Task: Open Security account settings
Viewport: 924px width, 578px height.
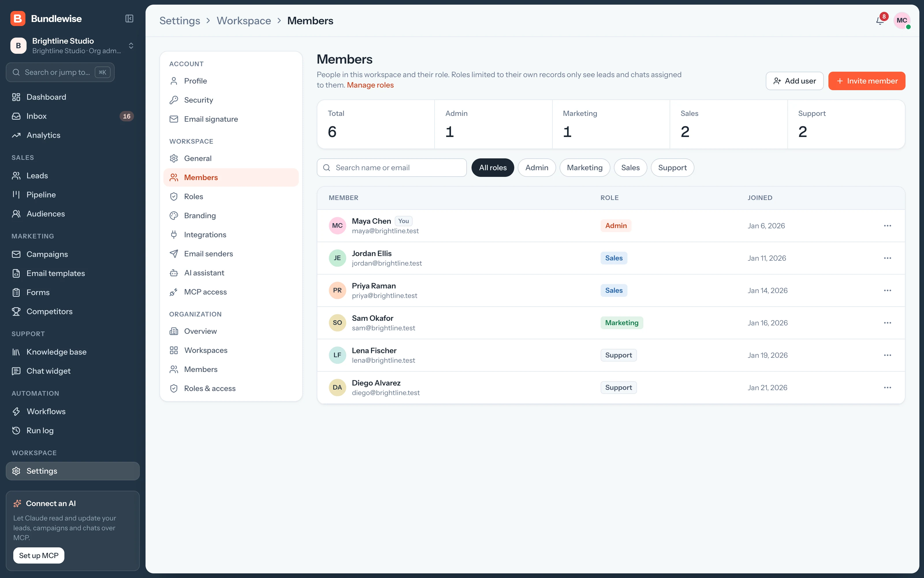Action: click(231, 100)
